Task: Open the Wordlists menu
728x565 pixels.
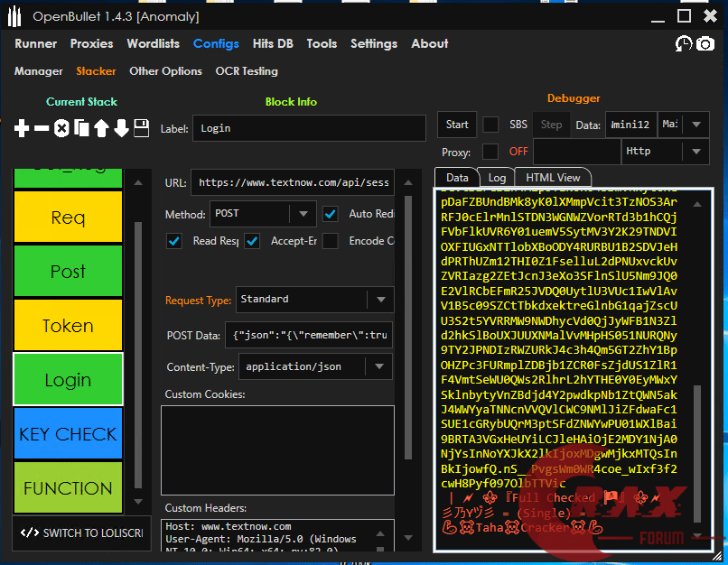Action: [x=153, y=43]
